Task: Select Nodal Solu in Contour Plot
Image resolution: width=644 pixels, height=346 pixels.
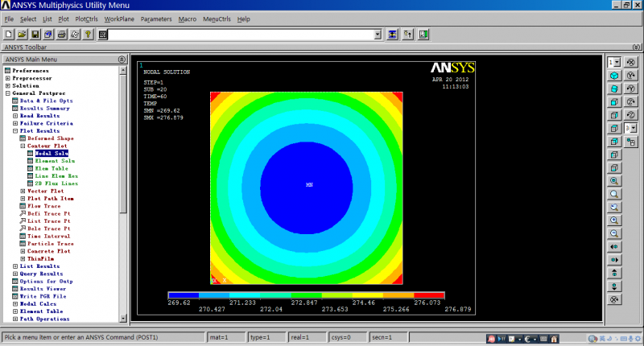Action: (52, 153)
